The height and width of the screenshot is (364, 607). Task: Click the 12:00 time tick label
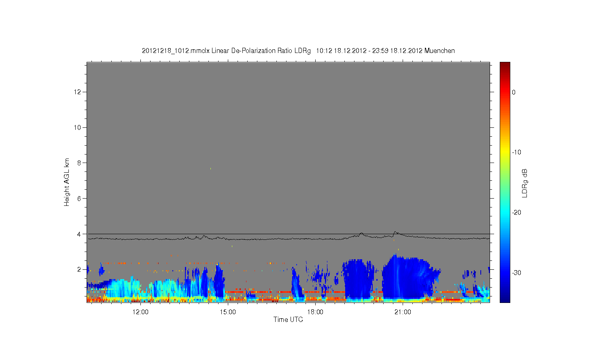tap(140, 312)
